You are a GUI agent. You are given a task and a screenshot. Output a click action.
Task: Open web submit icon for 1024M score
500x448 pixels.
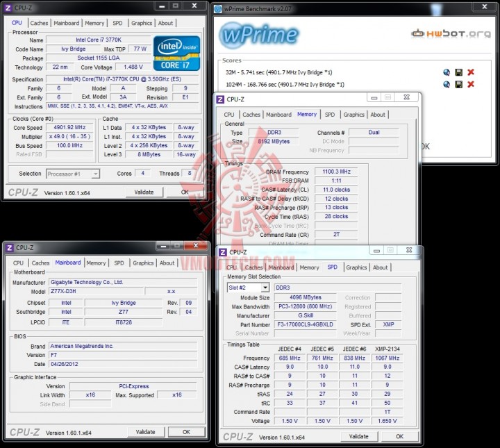[447, 84]
